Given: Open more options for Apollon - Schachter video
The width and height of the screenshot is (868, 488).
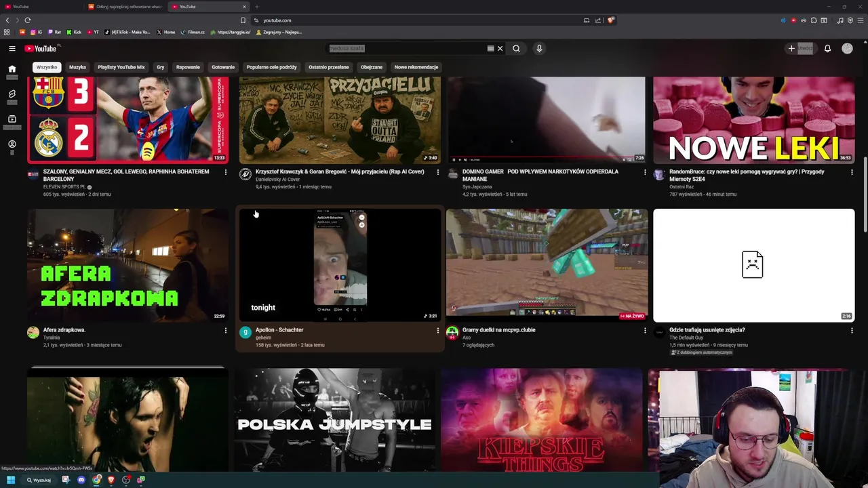Looking at the screenshot, I should (437, 330).
